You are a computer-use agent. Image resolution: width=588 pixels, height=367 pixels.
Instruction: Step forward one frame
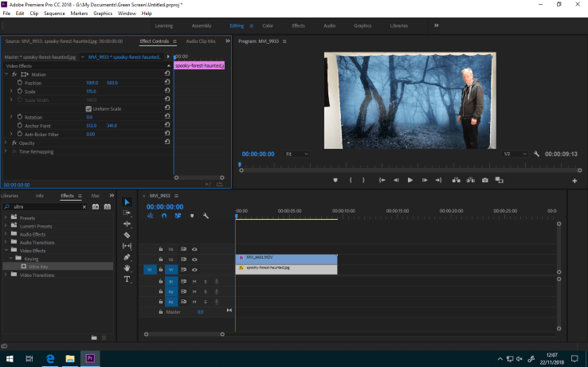(x=425, y=180)
